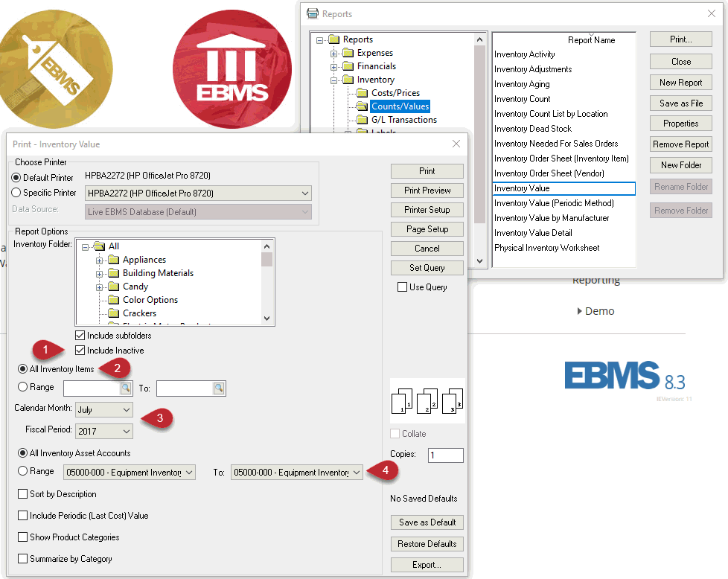
Task: Select Counts/Values folder in Reports tree
Action: [x=400, y=106]
